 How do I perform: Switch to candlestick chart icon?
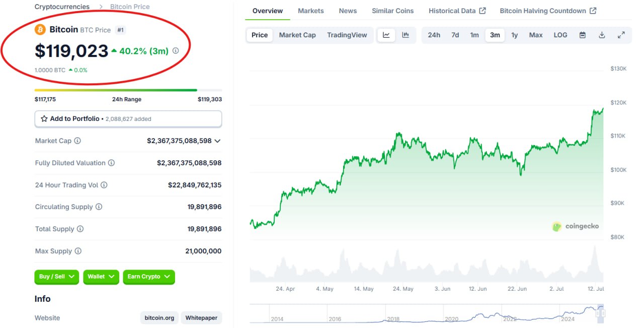tap(406, 35)
